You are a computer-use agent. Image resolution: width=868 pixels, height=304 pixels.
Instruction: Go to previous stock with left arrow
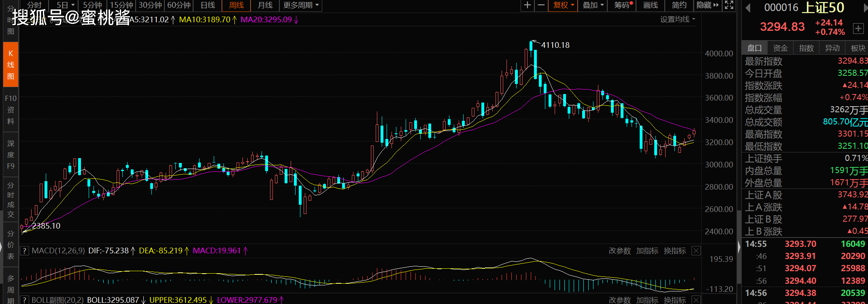tap(748, 8)
